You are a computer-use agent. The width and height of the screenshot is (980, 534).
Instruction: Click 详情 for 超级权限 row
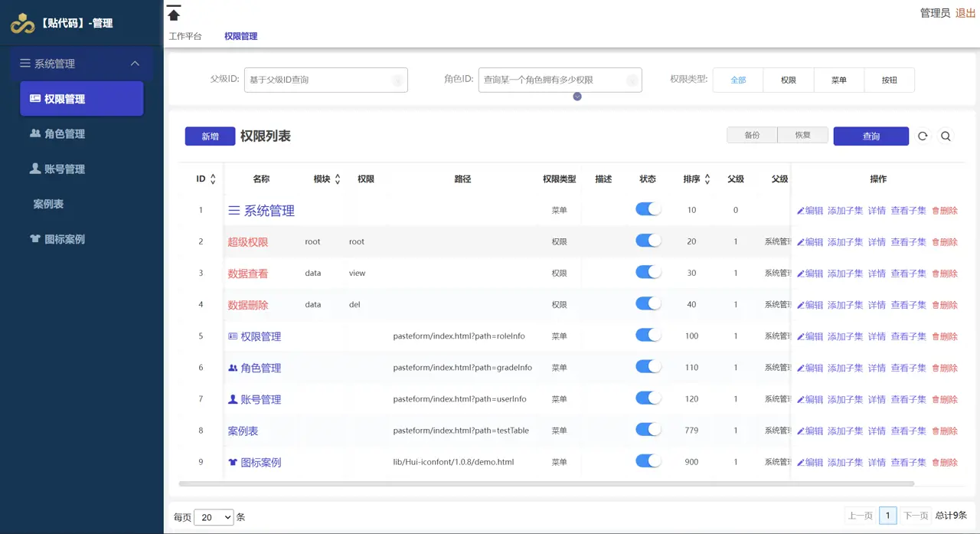tap(877, 242)
